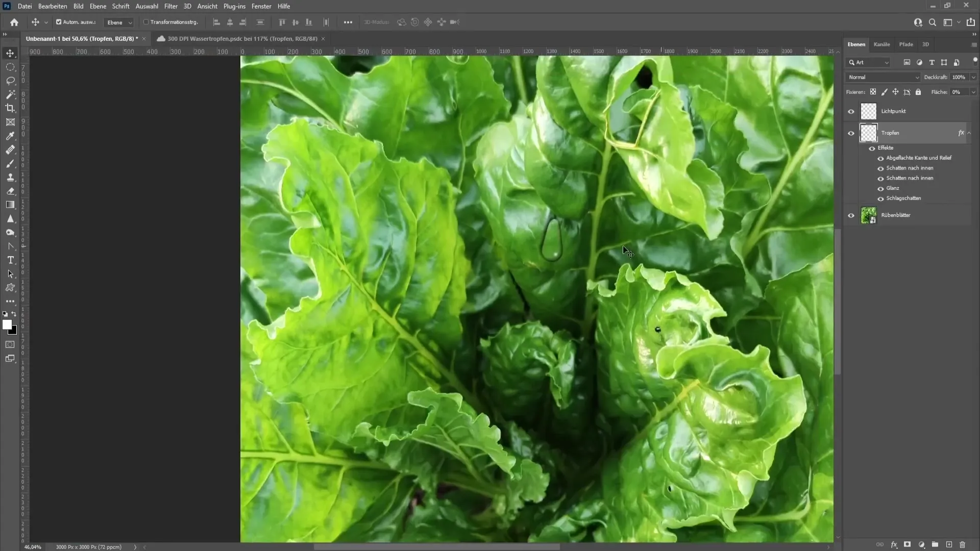Select the Move tool
Viewport: 980px width, 551px height.
point(10,53)
